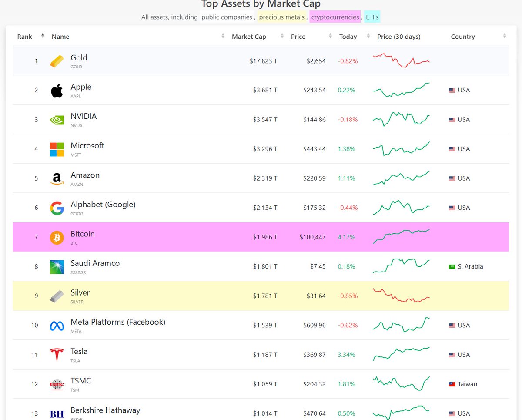Click the Apple logo icon
This screenshot has width=522, height=420.
tap(57, 91)
